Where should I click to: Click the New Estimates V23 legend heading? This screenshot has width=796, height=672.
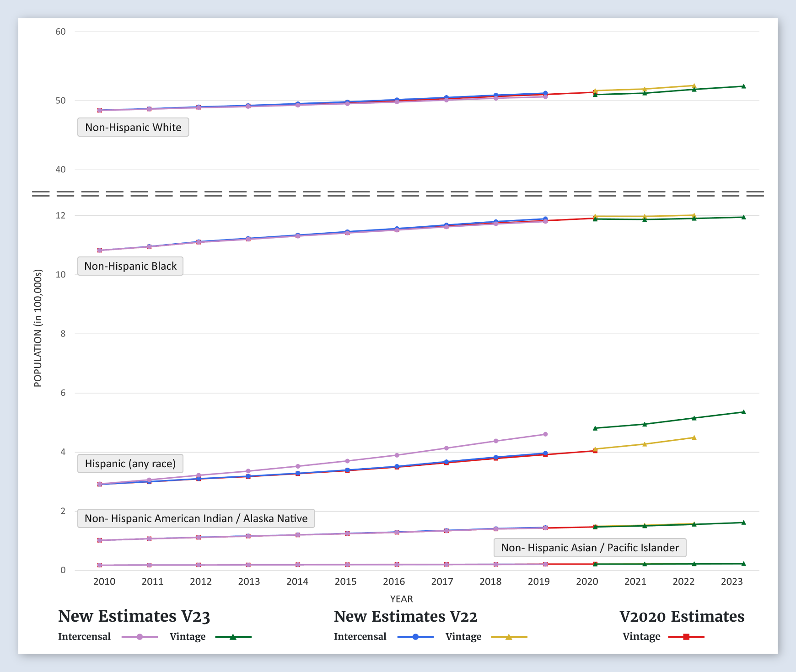(134, 616)
